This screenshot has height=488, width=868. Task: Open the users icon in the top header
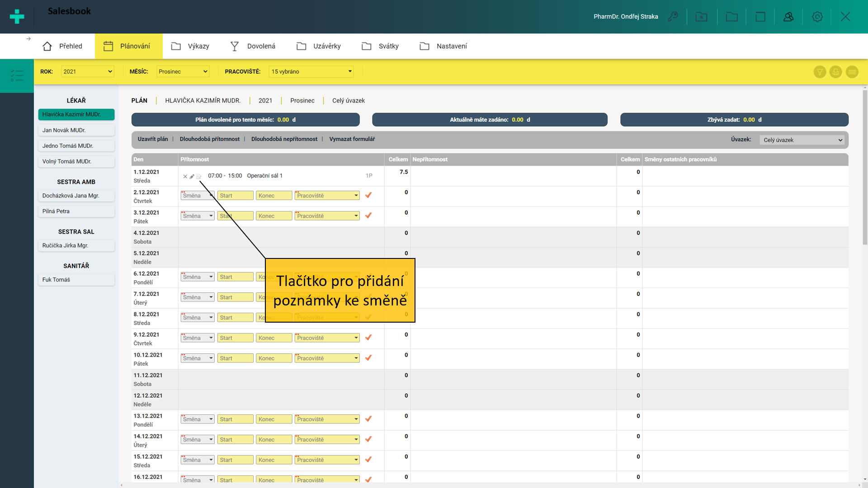coord(788,17)
